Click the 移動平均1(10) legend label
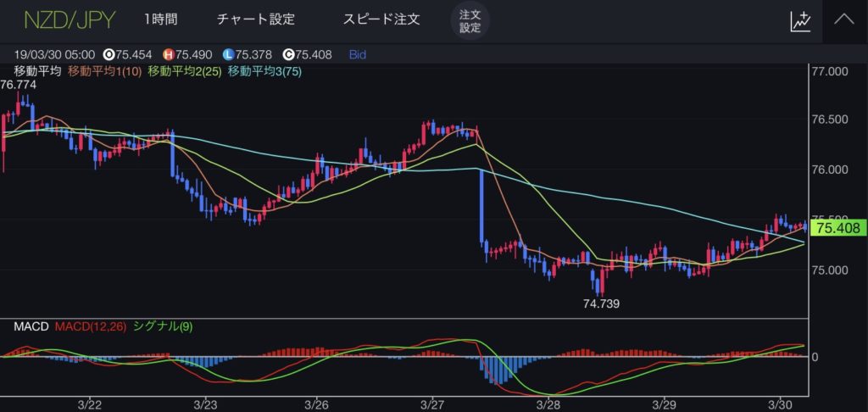 [104, 71]
